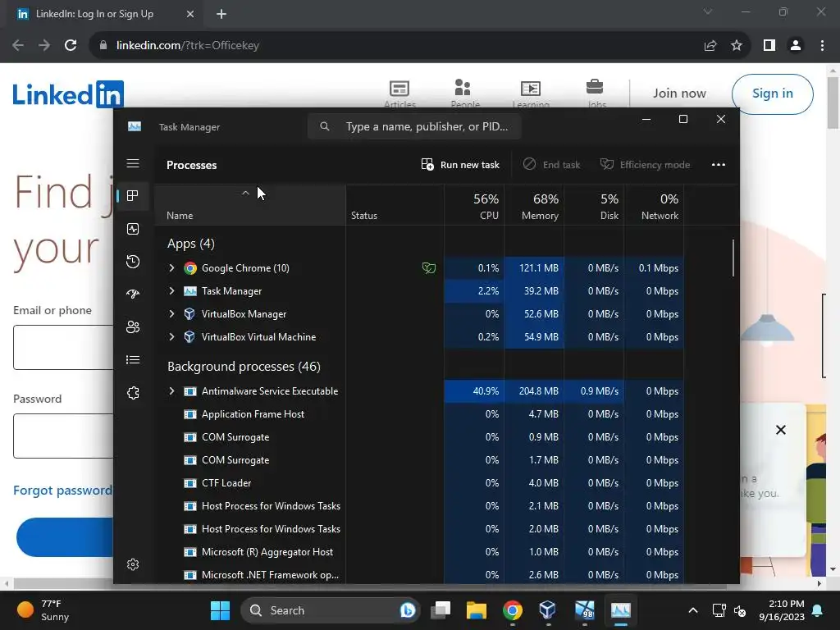Click LinkedIn Join now link
This screenshot has height=630, width=840.
679,94
